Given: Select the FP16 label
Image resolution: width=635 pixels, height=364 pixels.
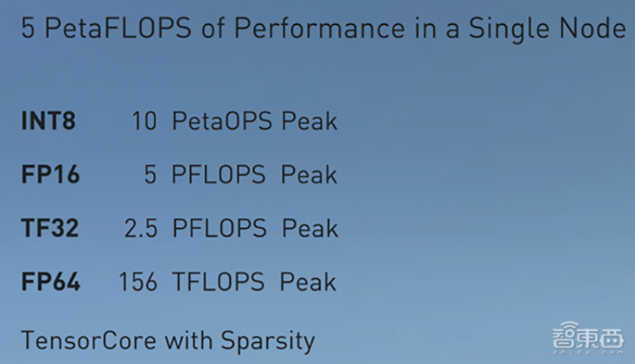Looking at the screenshot, I should (51, 175).
